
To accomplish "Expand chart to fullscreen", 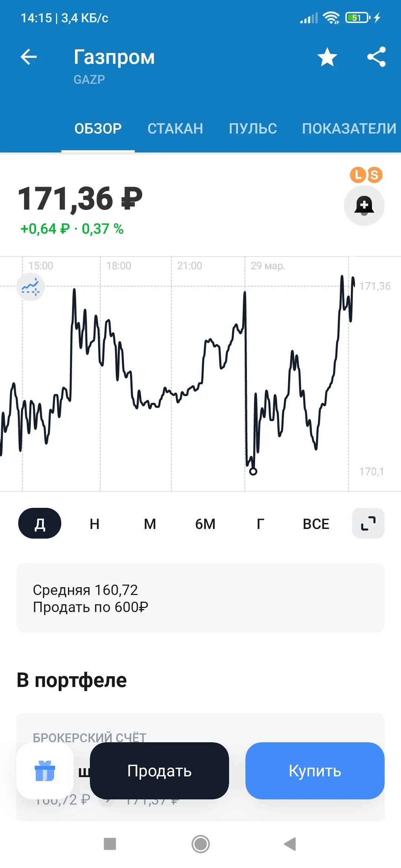I will [x=368, y=523].
